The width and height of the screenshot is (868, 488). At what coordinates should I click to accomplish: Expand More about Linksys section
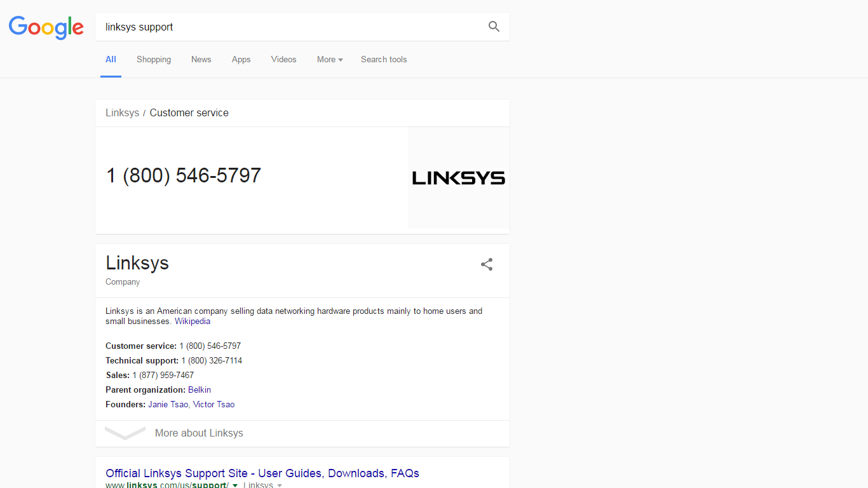click(x=199, y=433)
